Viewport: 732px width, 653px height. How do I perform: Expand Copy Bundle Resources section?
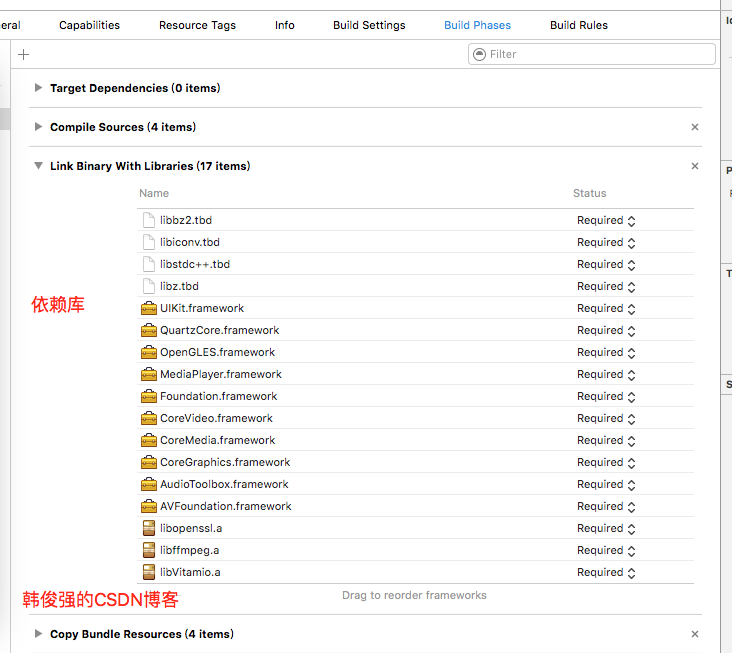[38, 634]
